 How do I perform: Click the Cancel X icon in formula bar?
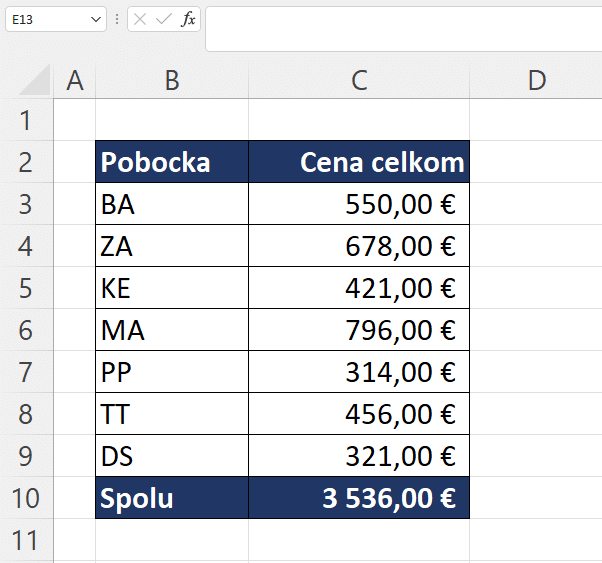140,19
